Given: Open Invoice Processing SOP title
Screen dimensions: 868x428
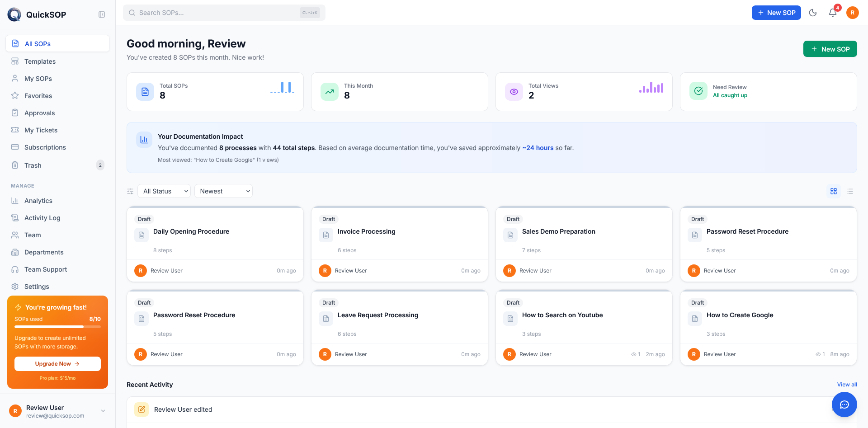Looking at the screenshot, I should coord(367,231).
